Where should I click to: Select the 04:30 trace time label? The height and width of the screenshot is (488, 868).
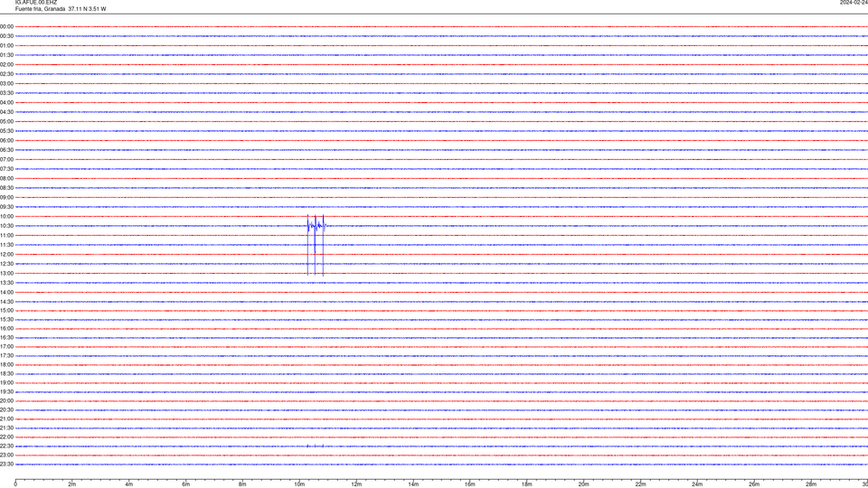point(6,112)
